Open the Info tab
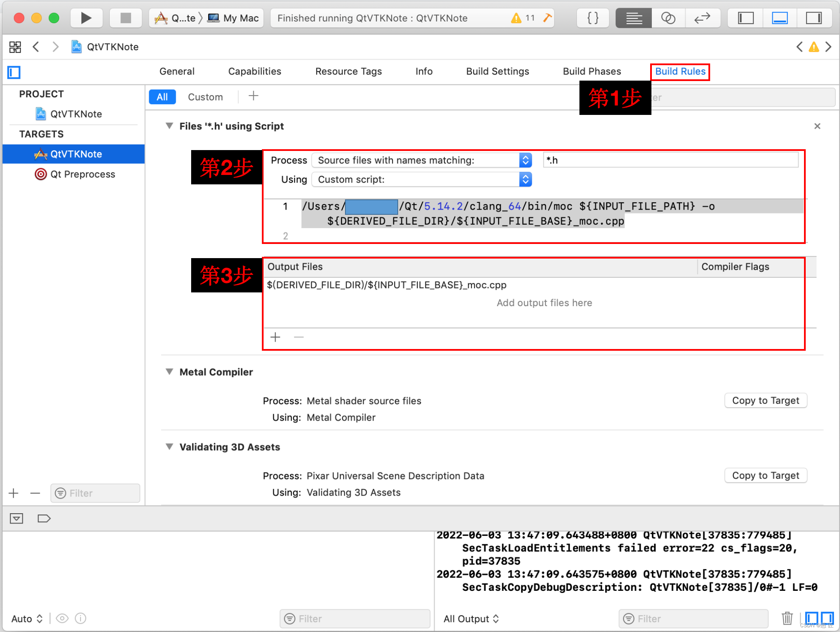 424,71
